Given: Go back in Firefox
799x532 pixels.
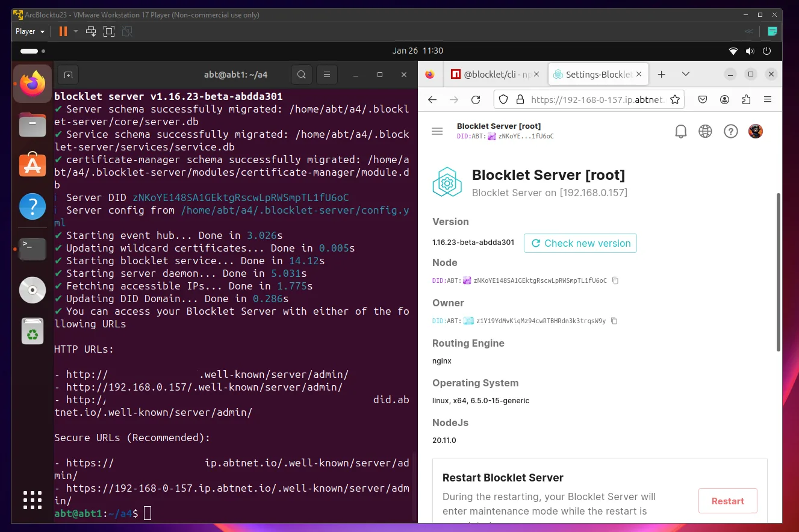Looking at the screenshot, I should click(x=432, y=100).
